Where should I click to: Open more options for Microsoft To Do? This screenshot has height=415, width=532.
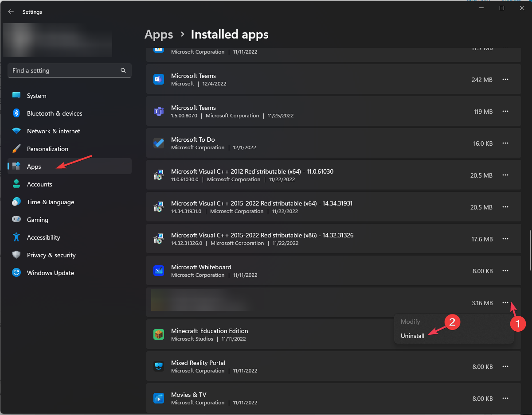(505, 143)
